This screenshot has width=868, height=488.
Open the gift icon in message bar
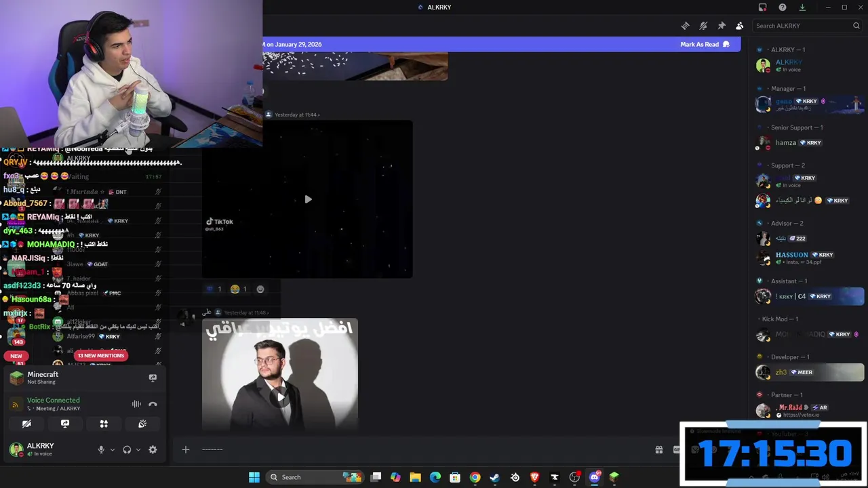coord(658,449)
